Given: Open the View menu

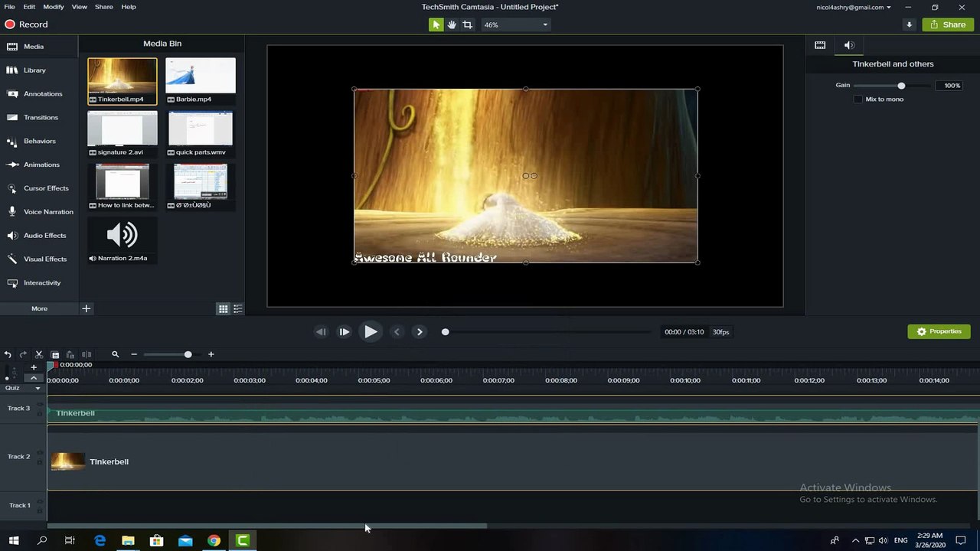Looking at the screenshot, I should [80, 7].
